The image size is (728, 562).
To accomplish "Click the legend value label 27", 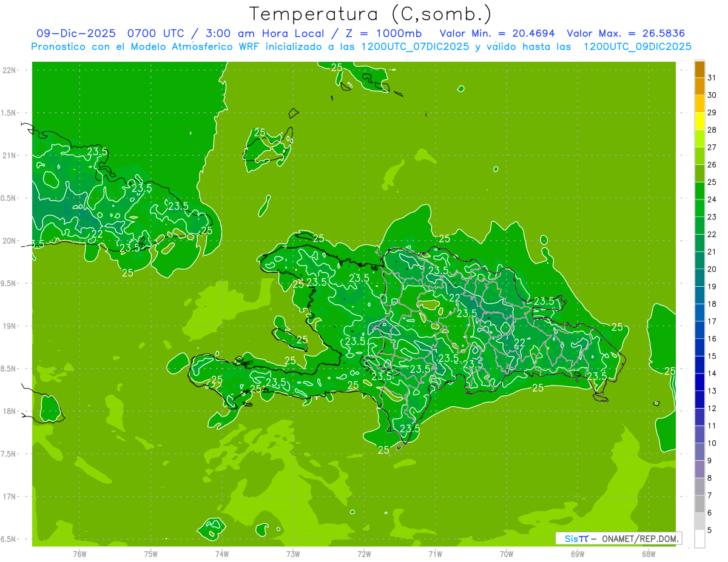I will click(x=712, y=147).
